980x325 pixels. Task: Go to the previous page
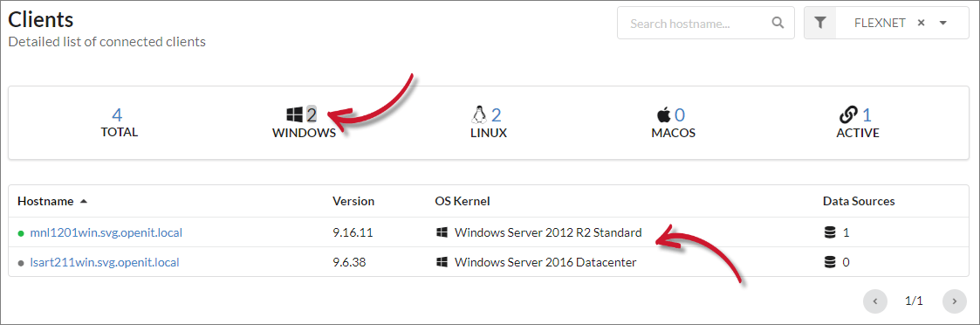875,301
